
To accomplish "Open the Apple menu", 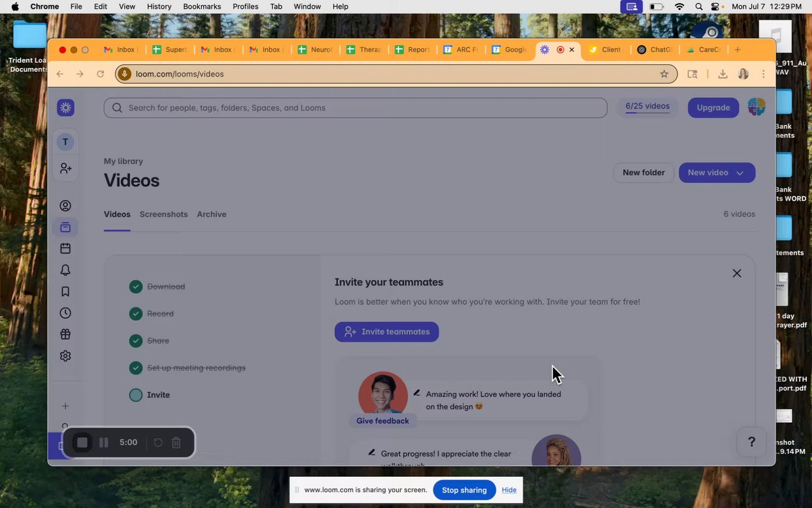I will (x=15, y=6).
